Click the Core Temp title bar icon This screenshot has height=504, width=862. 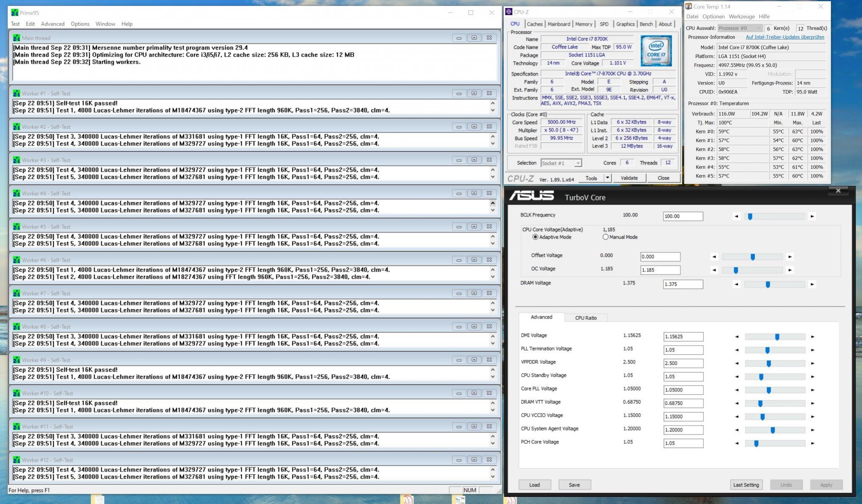[x=689, y=6]
